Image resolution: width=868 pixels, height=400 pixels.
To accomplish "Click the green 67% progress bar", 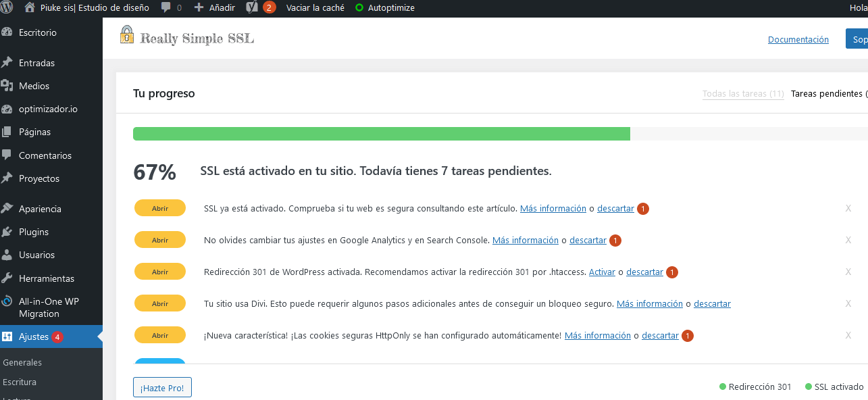I will [382, 134].
